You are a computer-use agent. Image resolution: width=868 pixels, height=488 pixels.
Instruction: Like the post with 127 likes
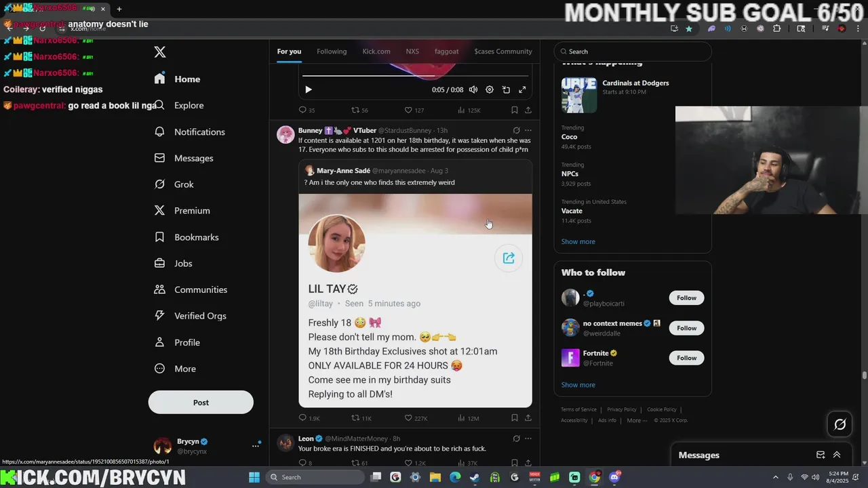click(x=414, y=110)
